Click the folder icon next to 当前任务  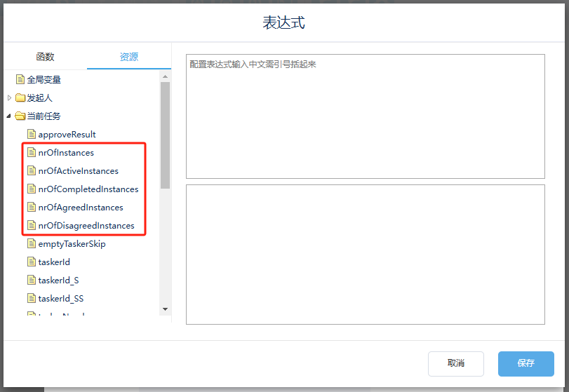coord(20,116)
